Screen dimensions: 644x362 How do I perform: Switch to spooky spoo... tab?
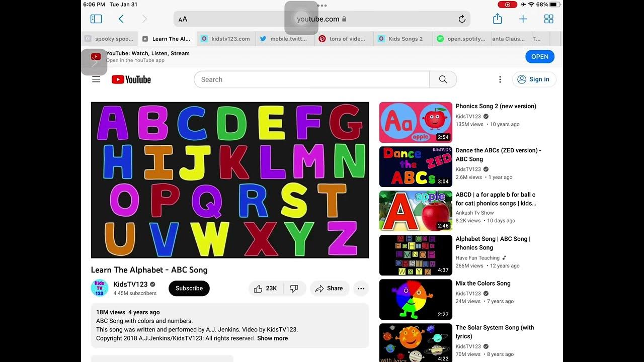pos(109,39)
